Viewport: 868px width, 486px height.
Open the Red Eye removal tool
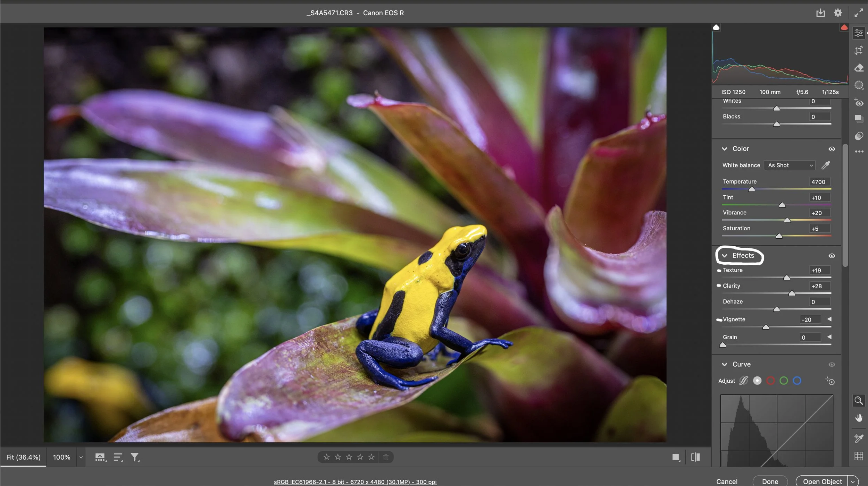pos(859,103)
